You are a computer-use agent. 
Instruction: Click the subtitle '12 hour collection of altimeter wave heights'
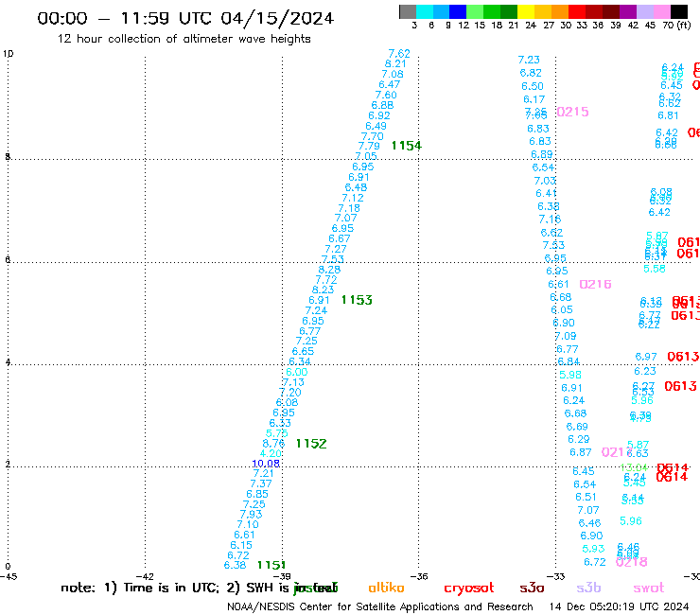(x=184, y=39)
